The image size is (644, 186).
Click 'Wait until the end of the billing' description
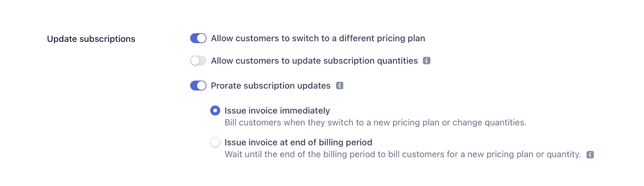click(x=403, y=155)
